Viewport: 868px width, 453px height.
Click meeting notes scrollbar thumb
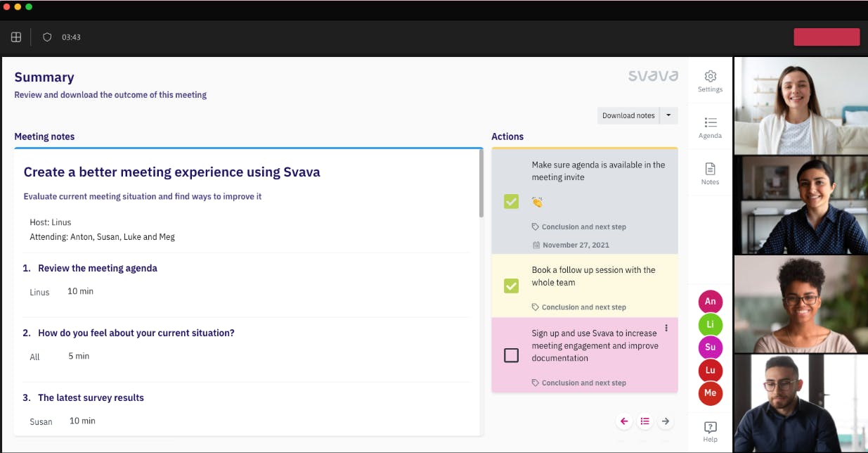[x=481, y=184]
